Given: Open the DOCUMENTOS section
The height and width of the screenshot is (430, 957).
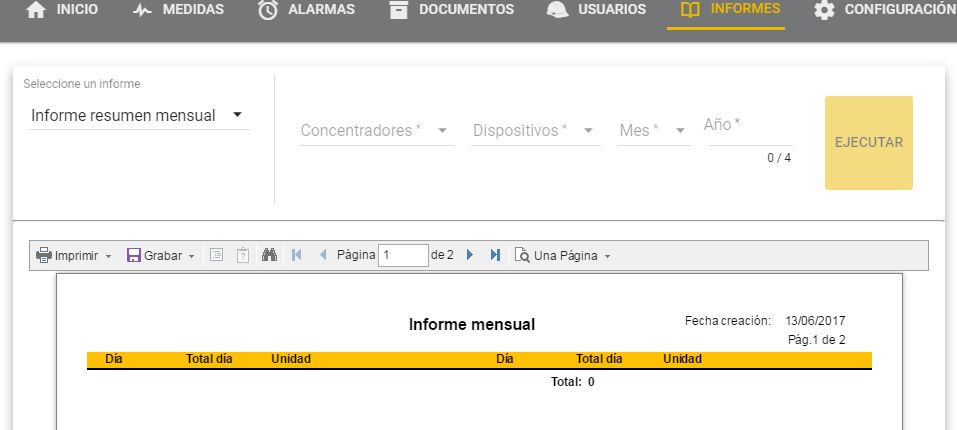Looking at the screenshot, I should click(x=466, y=10).
